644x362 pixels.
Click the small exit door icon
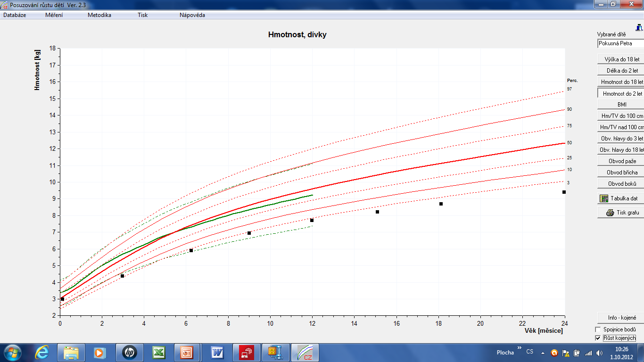coord(639,27)
